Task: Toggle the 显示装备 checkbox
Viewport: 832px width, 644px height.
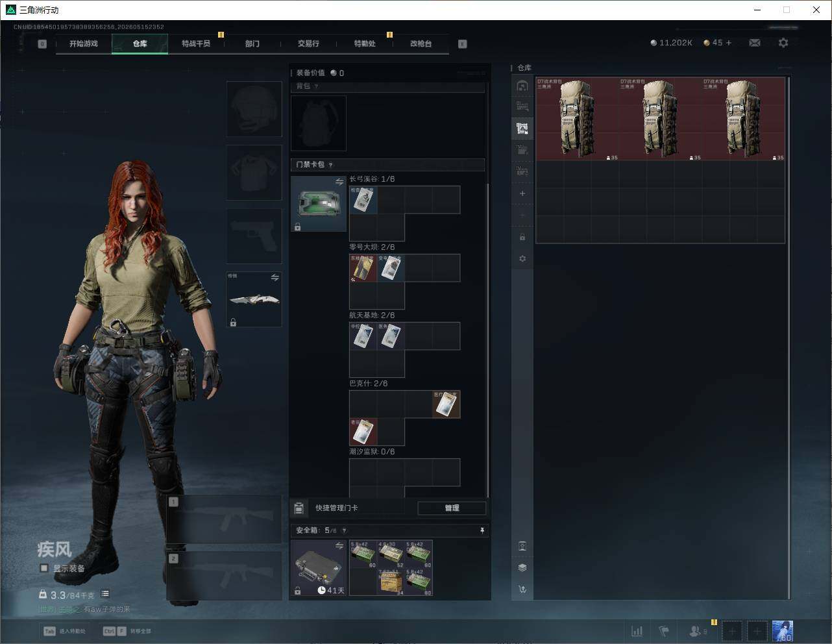Action: [x=44, y=568]
